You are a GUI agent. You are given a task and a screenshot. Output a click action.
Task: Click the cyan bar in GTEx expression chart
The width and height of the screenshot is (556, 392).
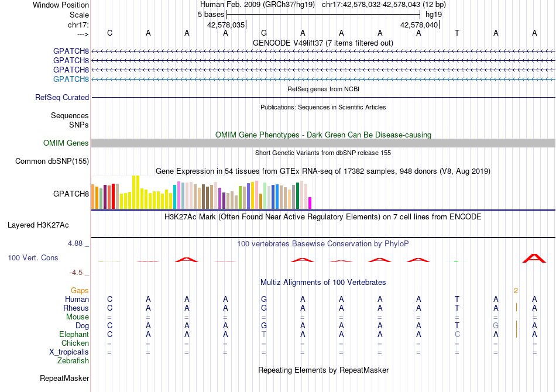174,197
